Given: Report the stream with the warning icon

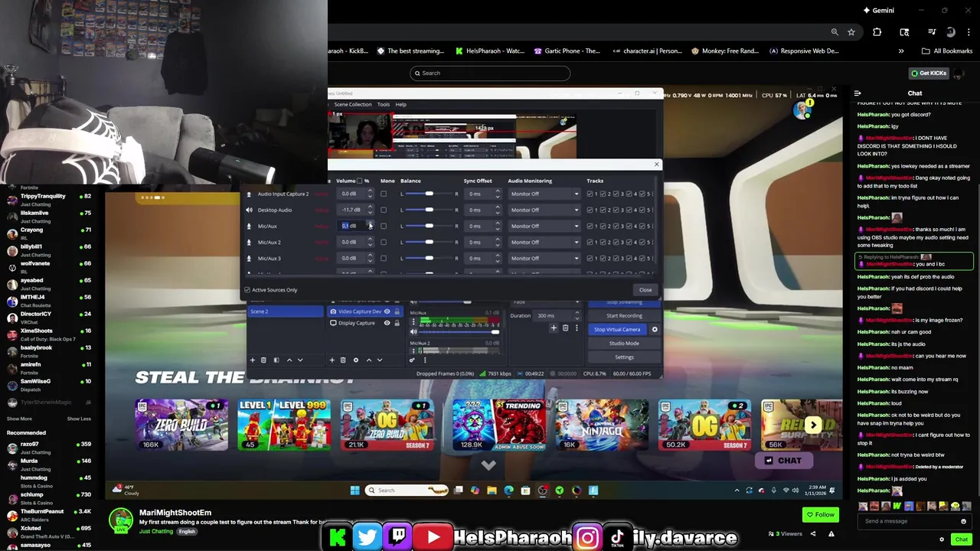Looking at the screenshot, I should [831, 533].
